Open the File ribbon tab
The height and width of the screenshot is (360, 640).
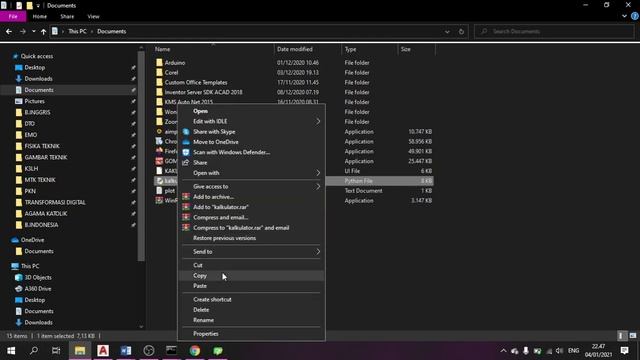point(13,16)
